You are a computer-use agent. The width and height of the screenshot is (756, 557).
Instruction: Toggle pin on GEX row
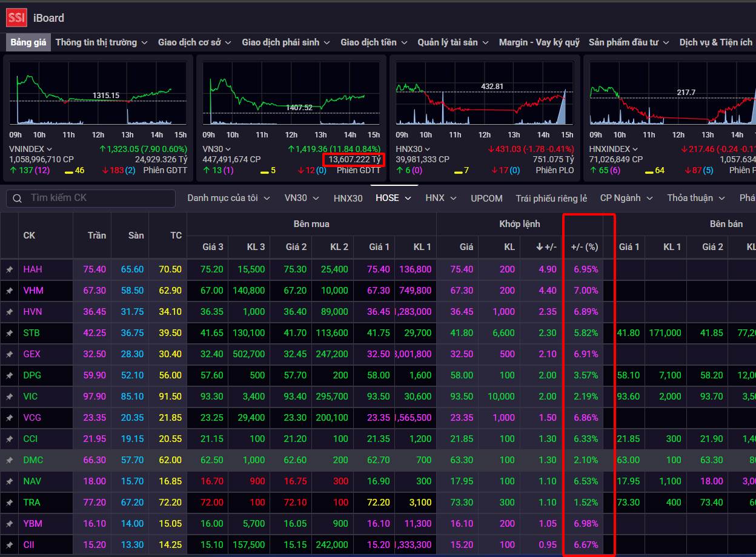click(x=9, y=354)
